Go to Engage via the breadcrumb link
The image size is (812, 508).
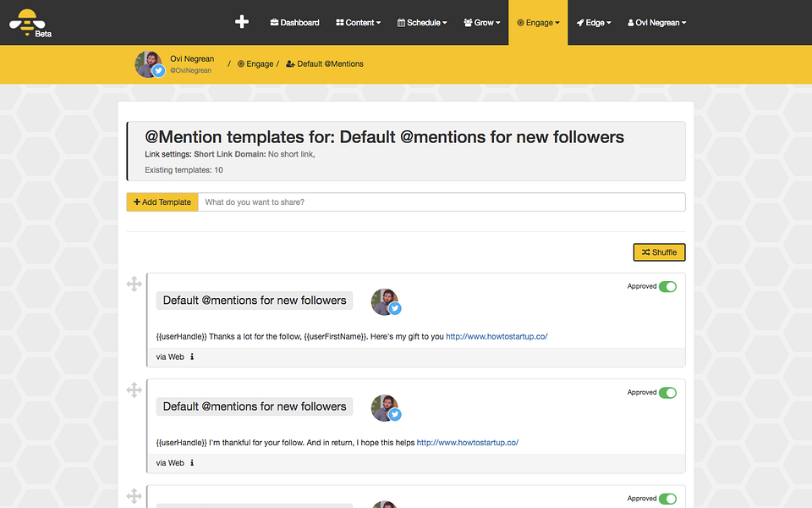tap(255, 63)
